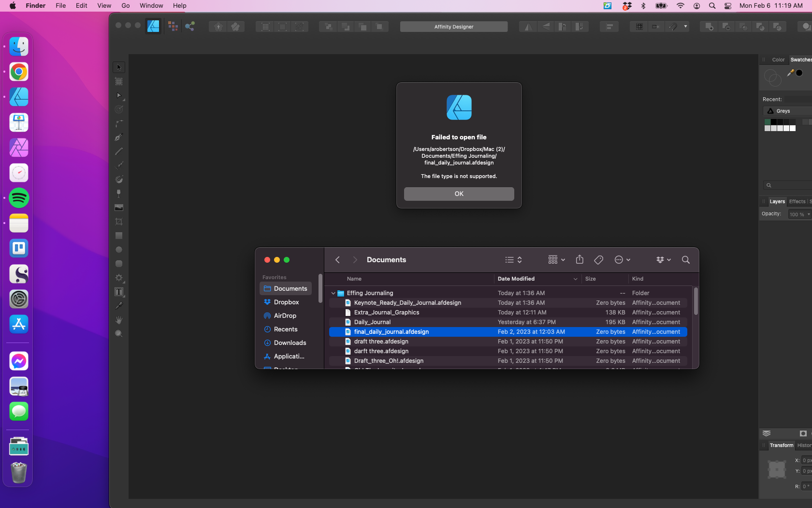Select the Ellipse tool

point(119,250)
